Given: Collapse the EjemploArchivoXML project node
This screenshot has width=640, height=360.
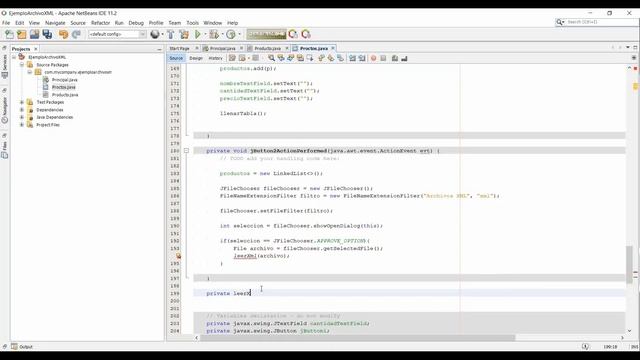Looking at the screenshot, I should 14,57.
